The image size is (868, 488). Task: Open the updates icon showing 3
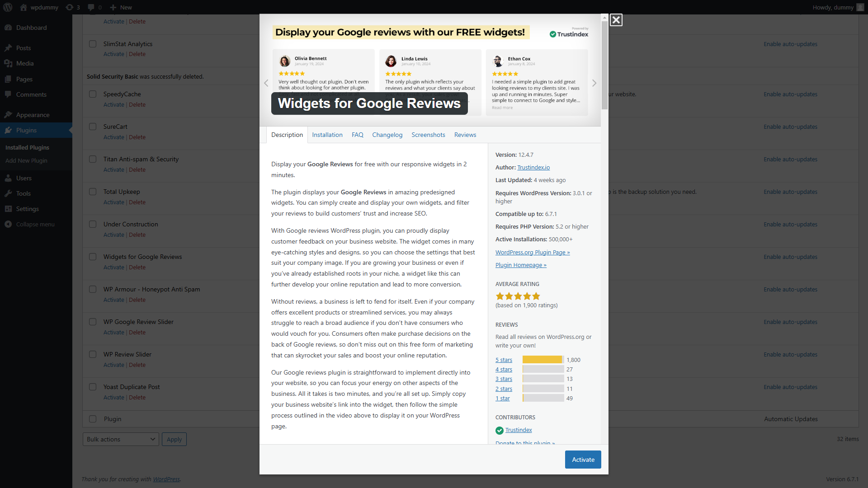coord(70,7)
